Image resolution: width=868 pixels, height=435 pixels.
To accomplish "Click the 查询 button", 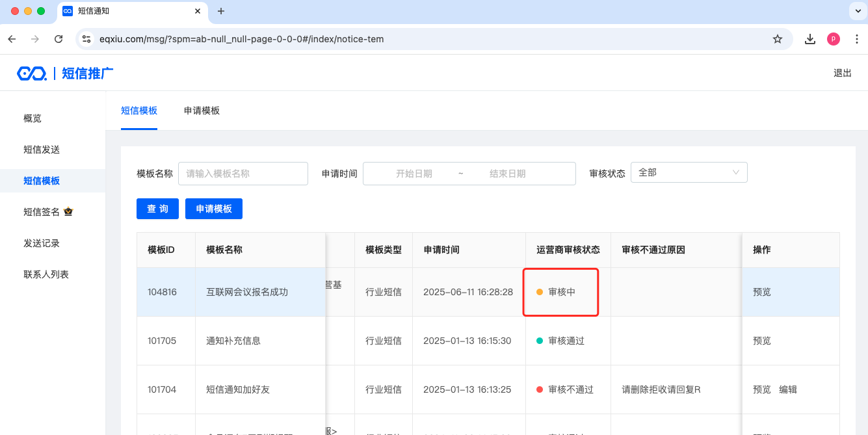I will pyautogui.click(x=157, y=209).
